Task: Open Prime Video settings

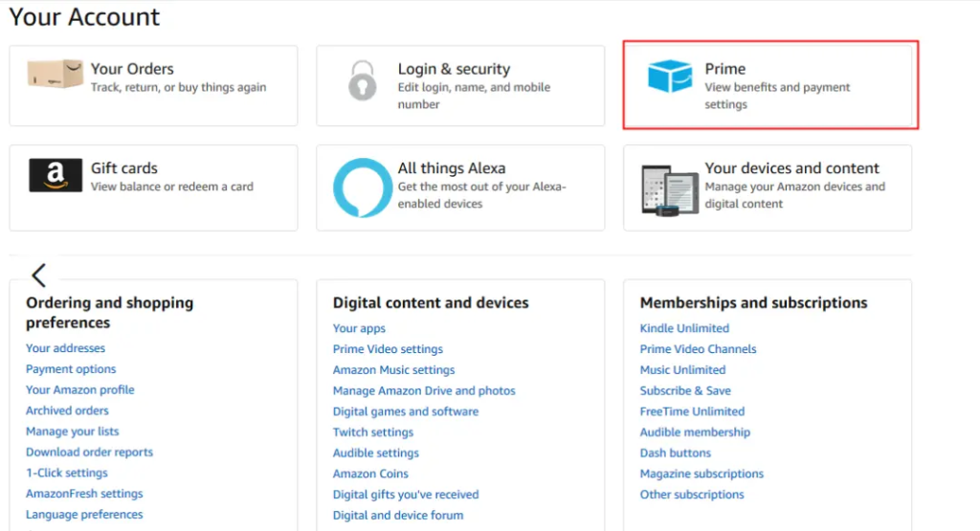Action: [388, 349]
